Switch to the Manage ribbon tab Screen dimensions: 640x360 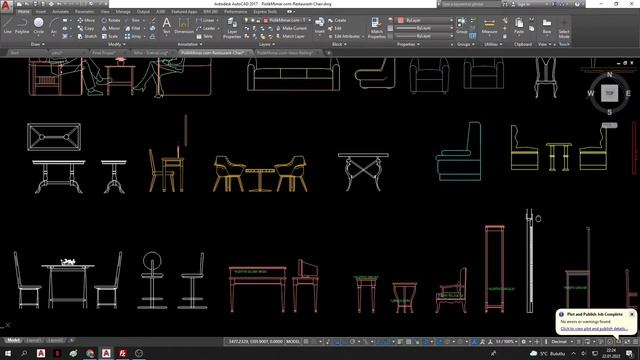coord(123,12)
